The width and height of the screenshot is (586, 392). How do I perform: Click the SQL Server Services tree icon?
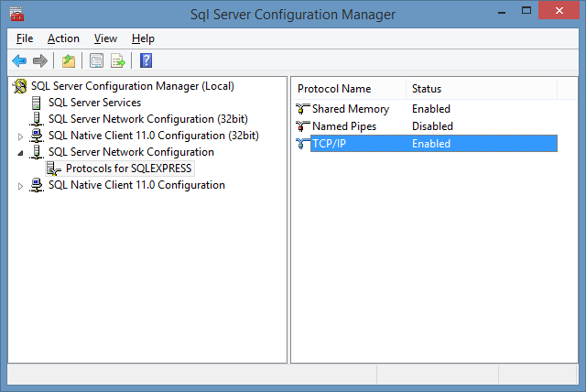coord(37,103)
